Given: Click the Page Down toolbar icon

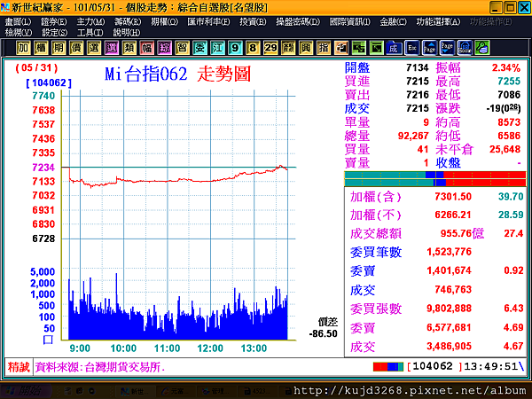Looking at the screenshot, I should click(x=447, y=48).
